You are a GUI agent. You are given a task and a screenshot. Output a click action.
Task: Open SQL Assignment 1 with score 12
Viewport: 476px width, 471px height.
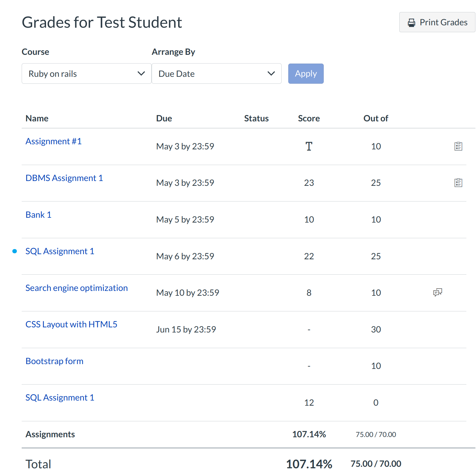tap(60, 398)
